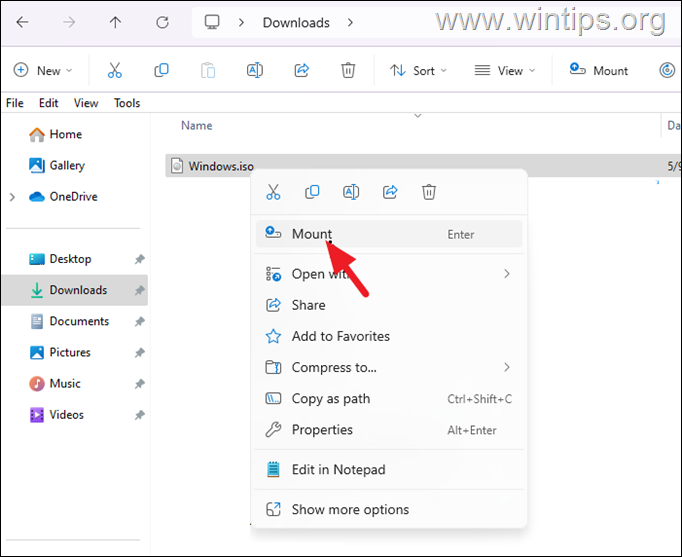Open the File menu

(x=15, y=103)
